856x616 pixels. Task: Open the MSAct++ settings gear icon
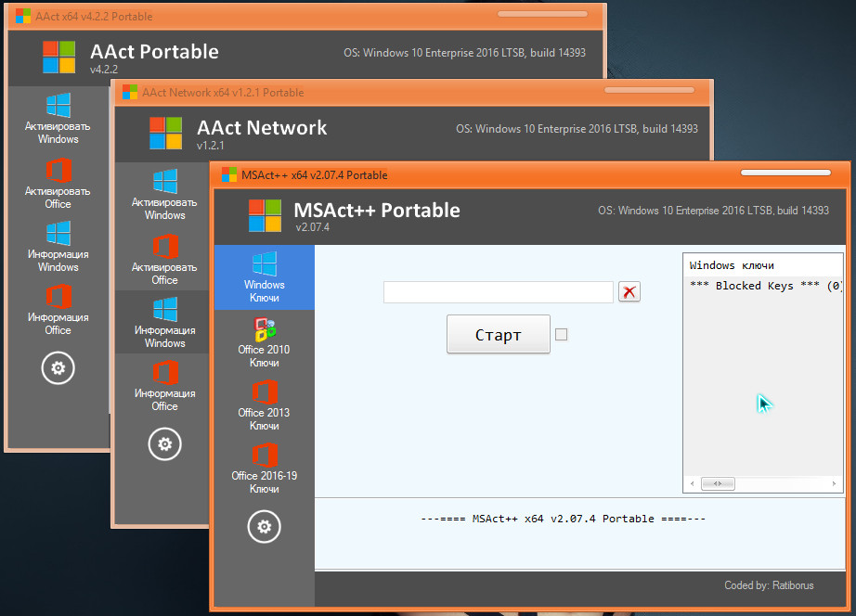pyautogui.click(x=264, y=527)
